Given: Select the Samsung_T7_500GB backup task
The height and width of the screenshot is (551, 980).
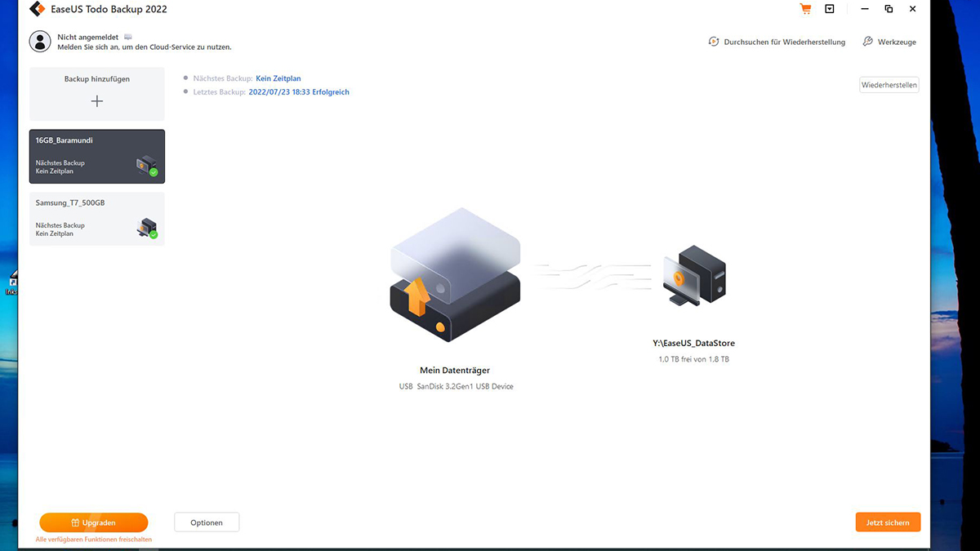Looking at the screenshot, I should coord(97,219).
